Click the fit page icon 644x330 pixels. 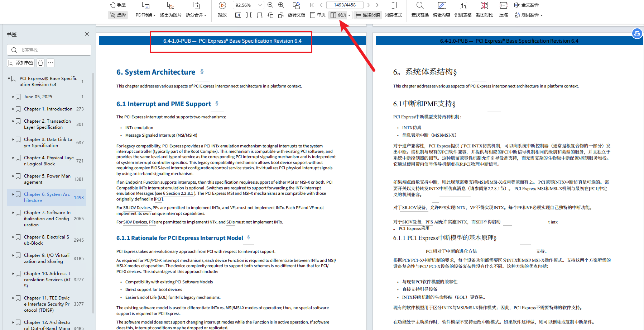click(249, 15)
